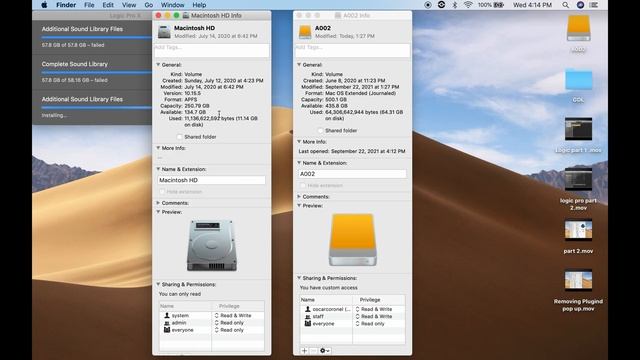Image resolution: width=640 pixels, height=360 pixels.
Task: Open the gear action menu in A002 Info
Action: [324, 351]
